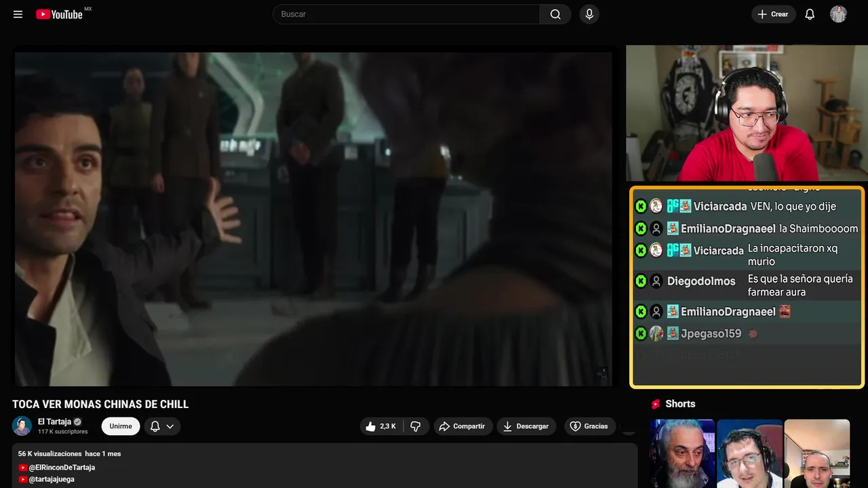The image size is (868, 488).
Task: Open the @tartajajuega link
Action: (x=52, y=479)
